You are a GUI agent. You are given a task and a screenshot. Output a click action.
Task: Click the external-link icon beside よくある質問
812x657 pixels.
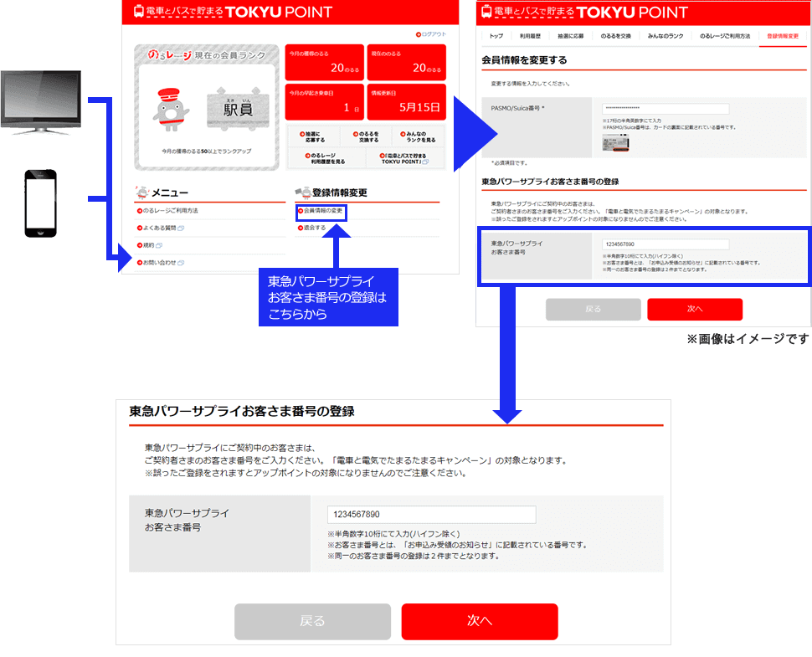(181, 228)
